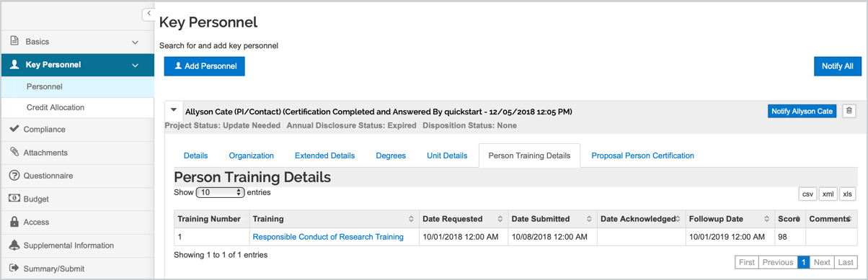This screenshot has height=280, width=868.
Task: Click the Add Personnel button
Action: click(205, 66)
